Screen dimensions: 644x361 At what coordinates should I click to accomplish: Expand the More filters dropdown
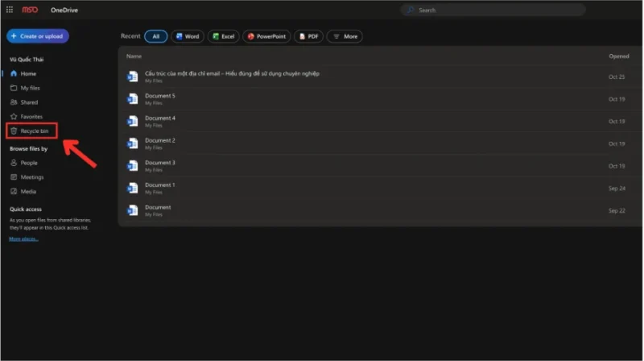(x=345, y=36)
